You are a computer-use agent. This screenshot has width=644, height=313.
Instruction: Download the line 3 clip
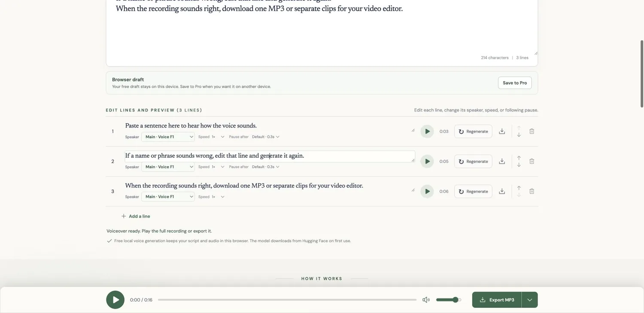click(x=502, y=191)
